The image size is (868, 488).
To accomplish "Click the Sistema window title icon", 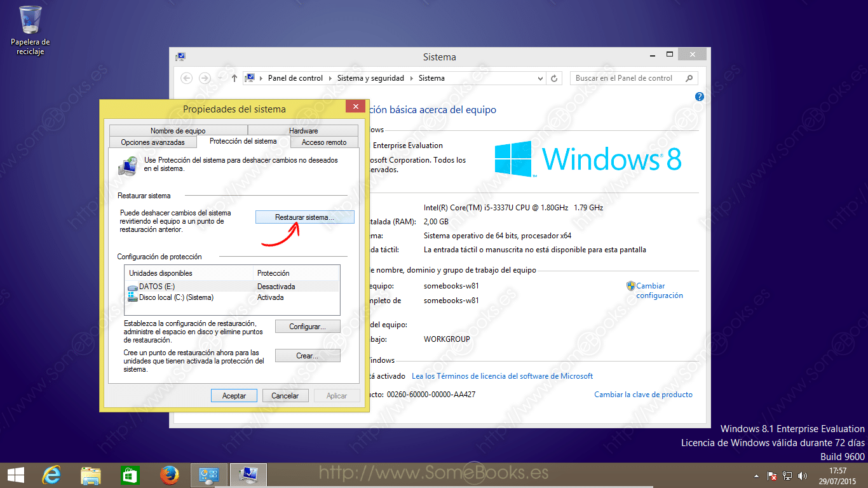I will click(x=180, y=57).
